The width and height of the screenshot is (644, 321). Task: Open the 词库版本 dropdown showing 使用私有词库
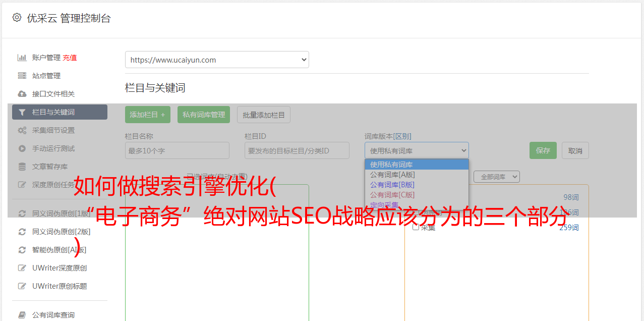point(417,150)
